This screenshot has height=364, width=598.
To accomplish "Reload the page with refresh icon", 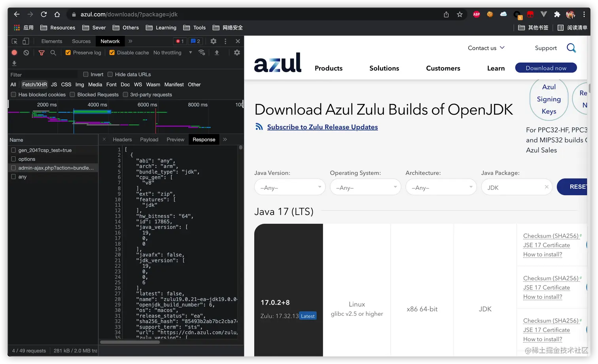I will tap(44, 14).
